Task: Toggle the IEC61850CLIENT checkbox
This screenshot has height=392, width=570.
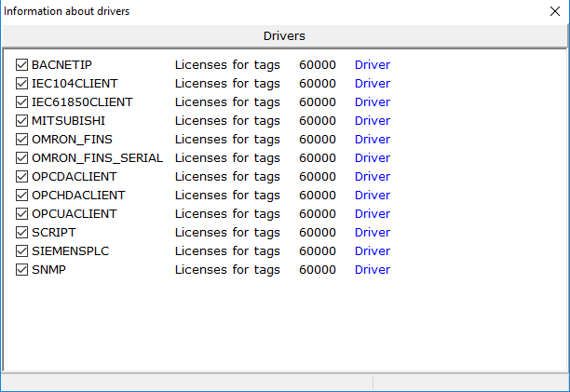Action: pyautogui.click(x=21, y=102)
